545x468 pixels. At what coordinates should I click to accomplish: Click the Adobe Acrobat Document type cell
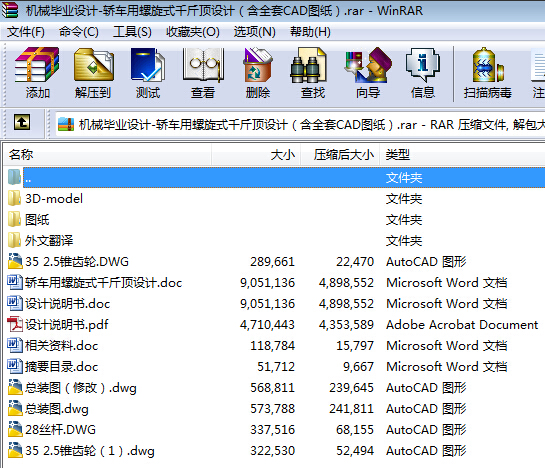(462, 324)
